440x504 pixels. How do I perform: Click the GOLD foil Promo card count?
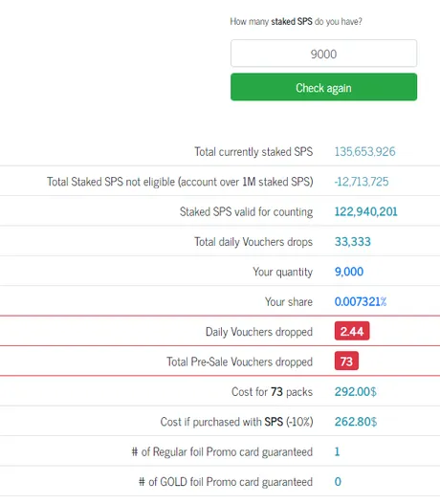pos(338,481)
